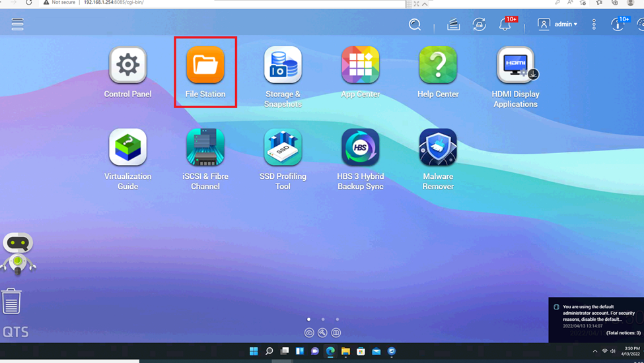This screenshot has height=363, width=644.
Task: Click the Total notices: 3 text
Action: (623, 333)
